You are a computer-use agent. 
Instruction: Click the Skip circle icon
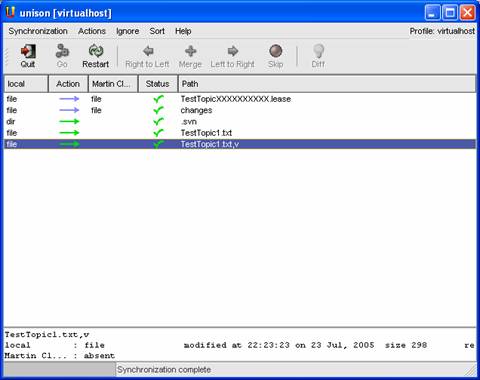click(276, 51)
